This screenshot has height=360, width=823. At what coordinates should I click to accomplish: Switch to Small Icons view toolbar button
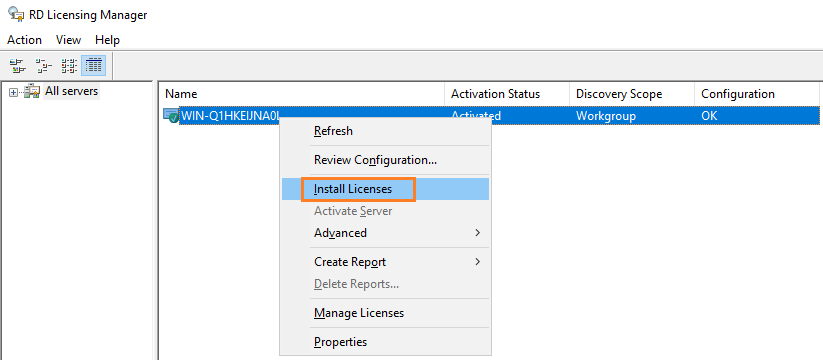click(x=44, y=66)
